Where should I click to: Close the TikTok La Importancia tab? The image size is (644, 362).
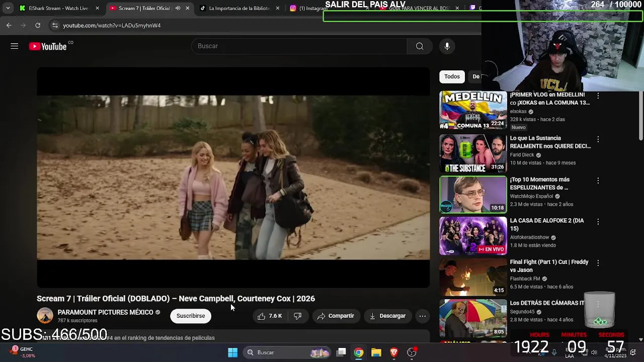[x=278, y=8]
